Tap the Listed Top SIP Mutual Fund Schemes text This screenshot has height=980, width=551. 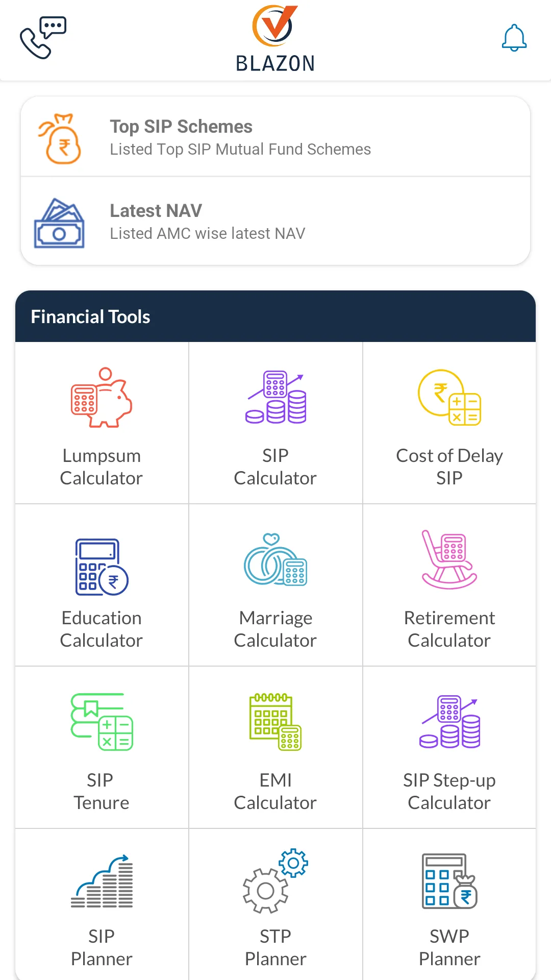(240, 150)
